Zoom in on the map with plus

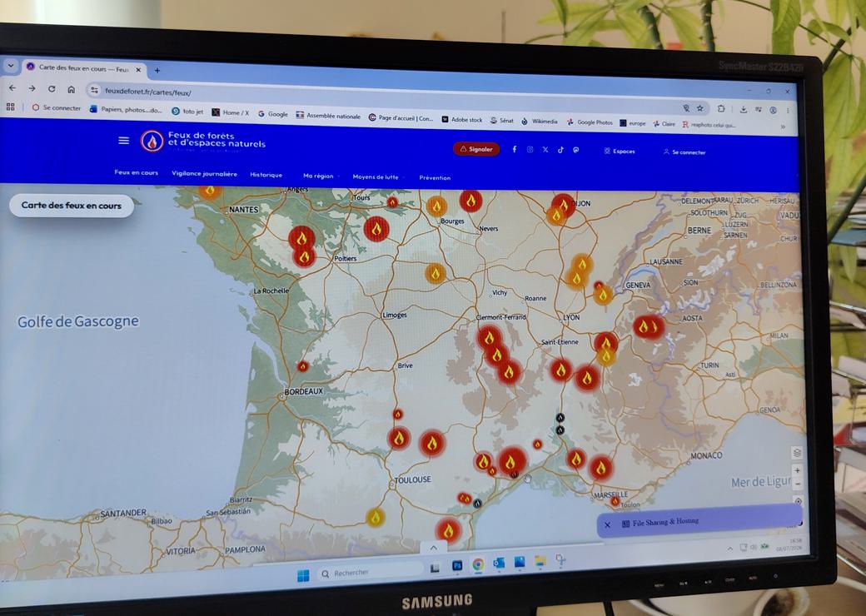click(x=797, y=470)
